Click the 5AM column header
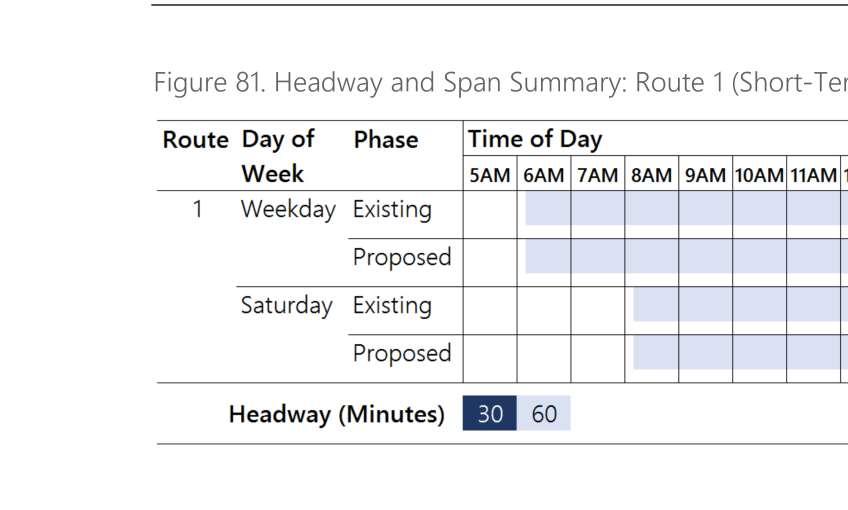Screen dimensions: 848x510 [490, 175]
